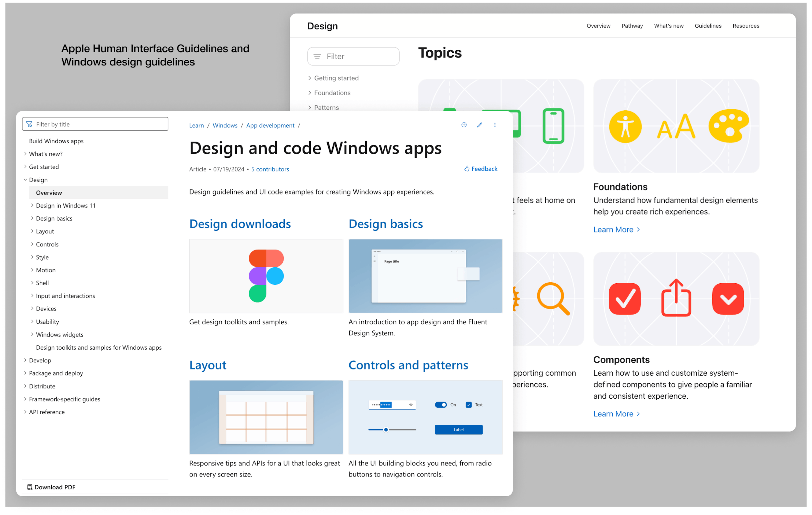The height and width of the screenshot is (515, 812).
Task: Click the red share icon in Components card
Action: pyautogui.click(x=676, y=297)
